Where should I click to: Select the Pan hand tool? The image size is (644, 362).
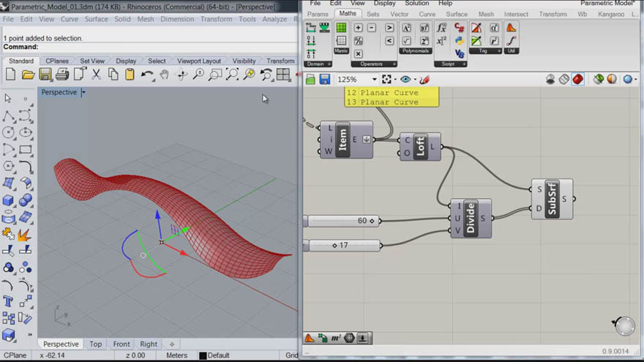click(x=164, y=75)
